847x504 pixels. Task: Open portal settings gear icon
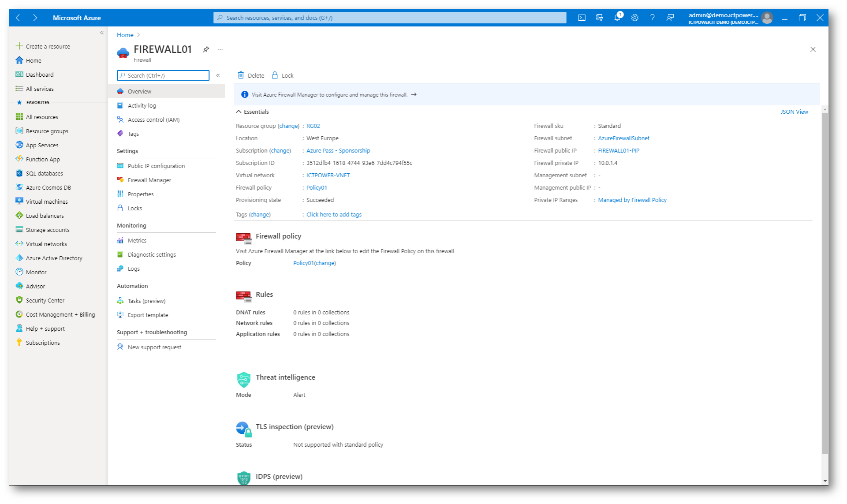(x=634, y=18)
